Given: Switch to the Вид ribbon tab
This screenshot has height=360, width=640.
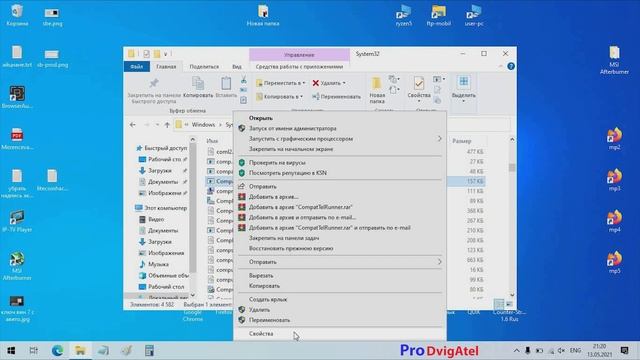Looking at the screenshot, I should (x=237, y=67).
